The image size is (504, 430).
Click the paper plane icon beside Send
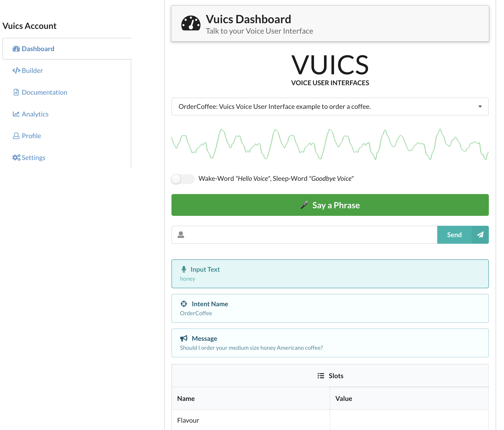coord(480,235)
